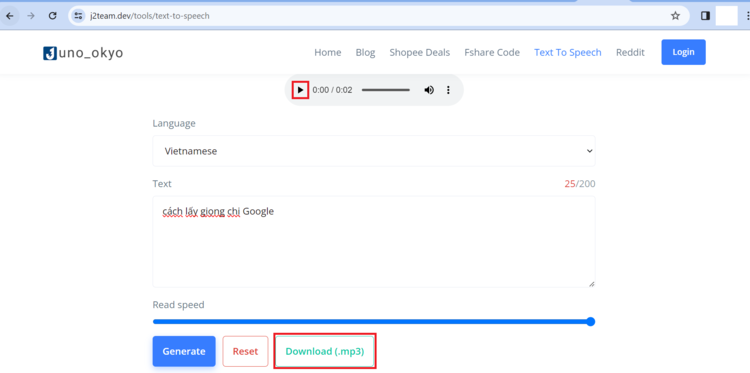Click the Language field label

[174, 123]
